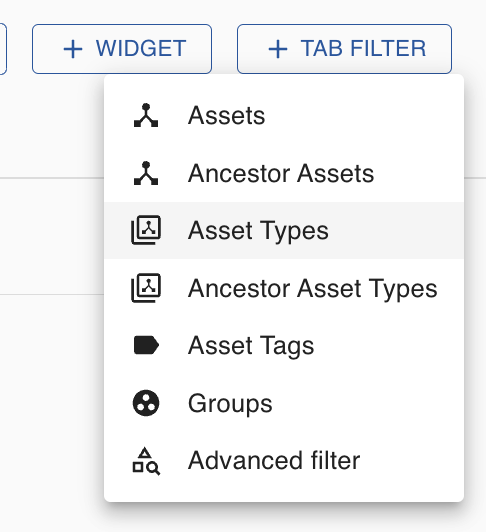
Task: Choose Ancestor Assets filter option
Action: [284, 173]
